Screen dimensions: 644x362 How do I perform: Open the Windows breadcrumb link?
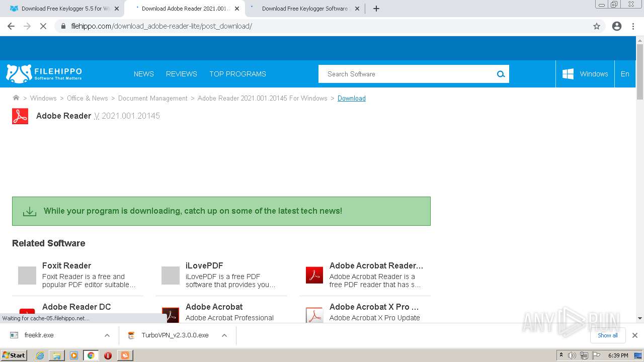[x=43, y=99]
